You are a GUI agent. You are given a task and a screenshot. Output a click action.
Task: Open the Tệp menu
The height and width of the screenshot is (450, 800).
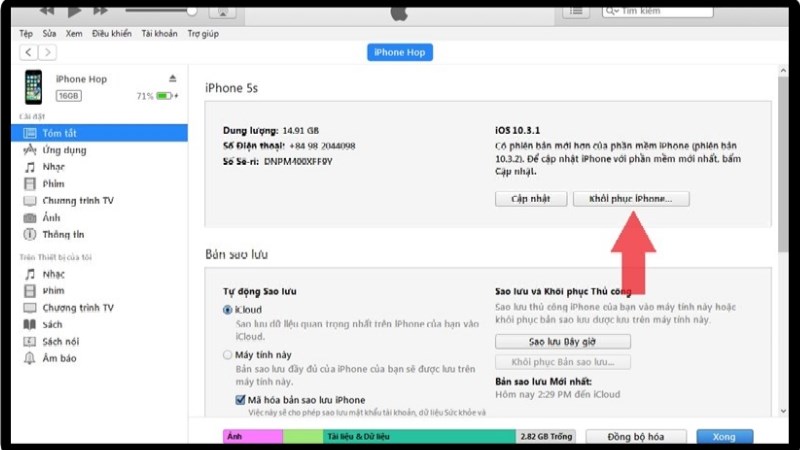point(26,34)
